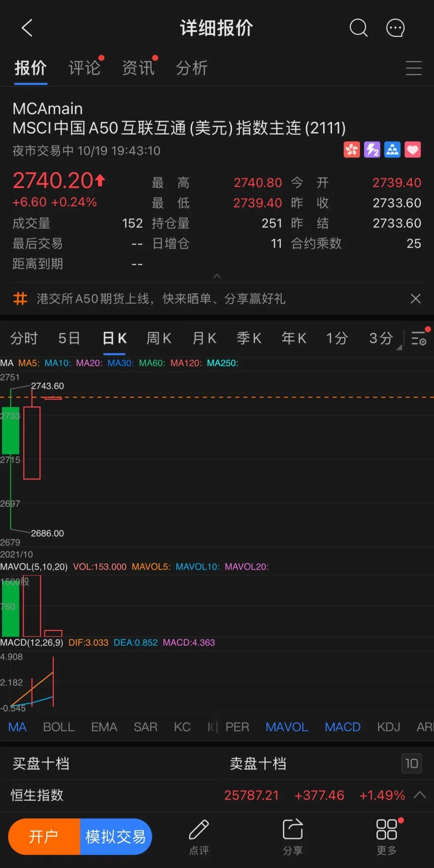434x868 pixels.
Task: Switch to the 评论 tab
Action: point(84,68)
